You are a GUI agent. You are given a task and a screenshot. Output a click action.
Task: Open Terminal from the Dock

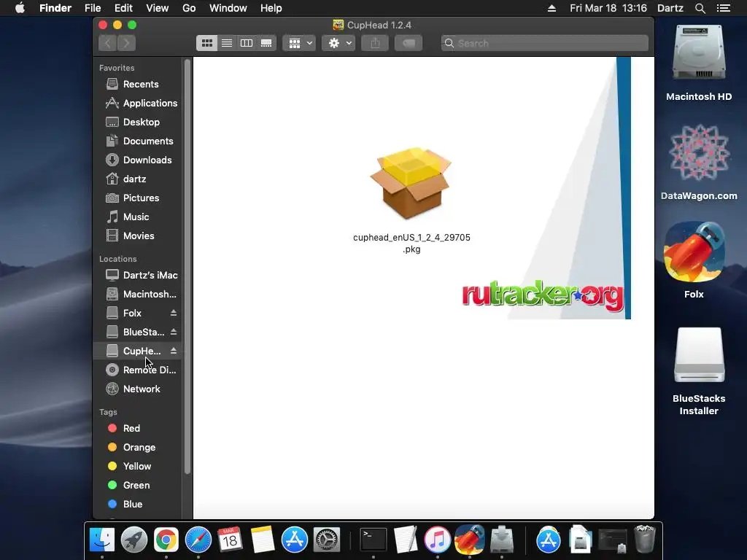click(x=373, y=540)
